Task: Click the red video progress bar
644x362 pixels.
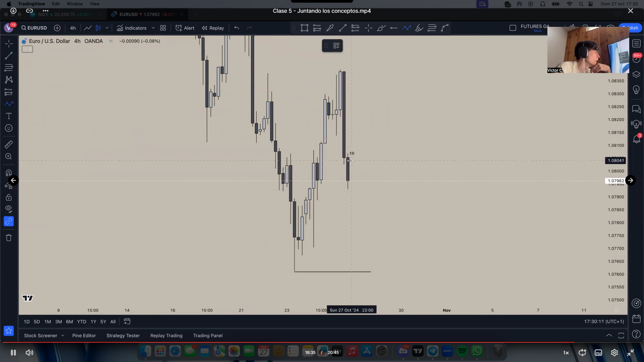Action: [288, 342]
